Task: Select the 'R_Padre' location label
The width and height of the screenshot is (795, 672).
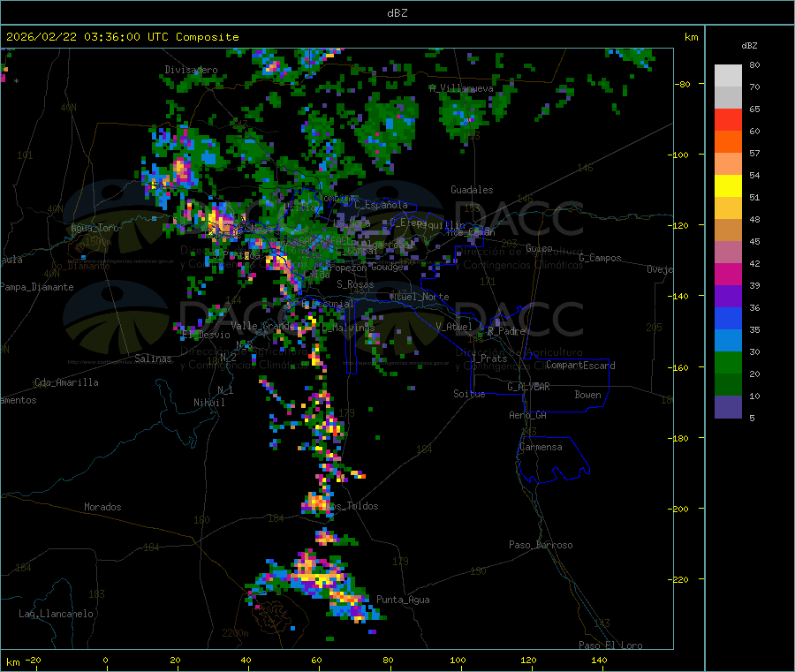Action: [506, 331]
